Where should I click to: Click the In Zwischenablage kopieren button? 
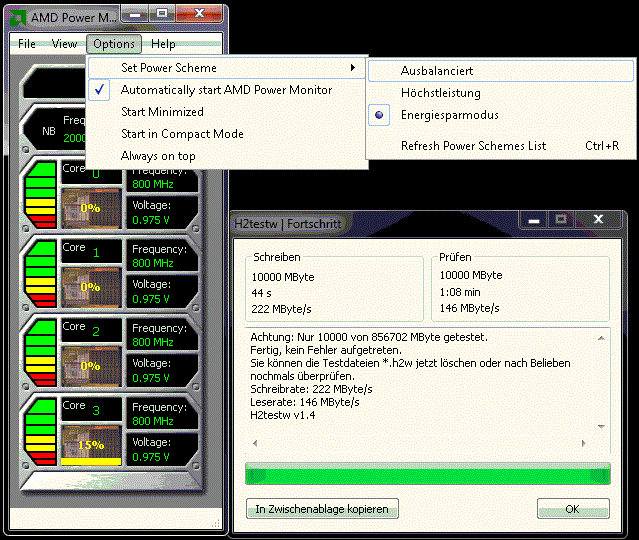click(x=322, y=509)
